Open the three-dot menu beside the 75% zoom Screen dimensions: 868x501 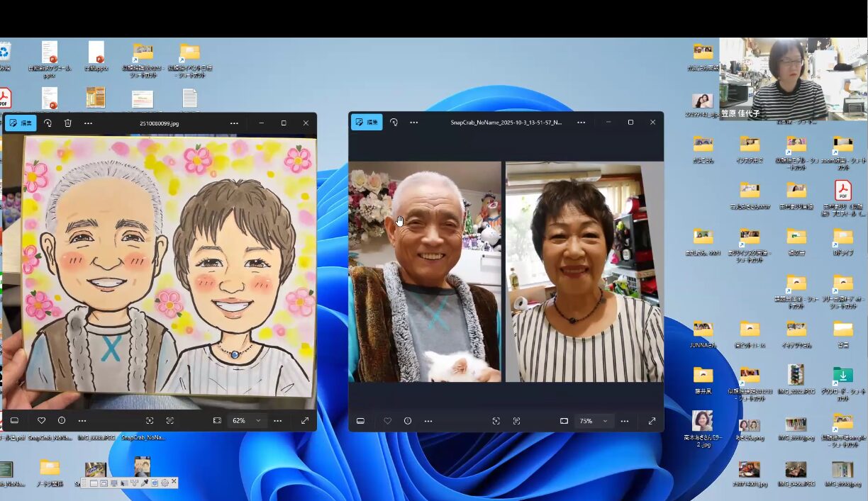[x=624, y=420]
